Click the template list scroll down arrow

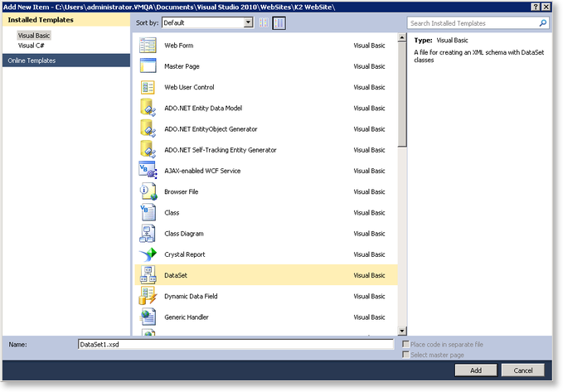click(x=402, y=331)
